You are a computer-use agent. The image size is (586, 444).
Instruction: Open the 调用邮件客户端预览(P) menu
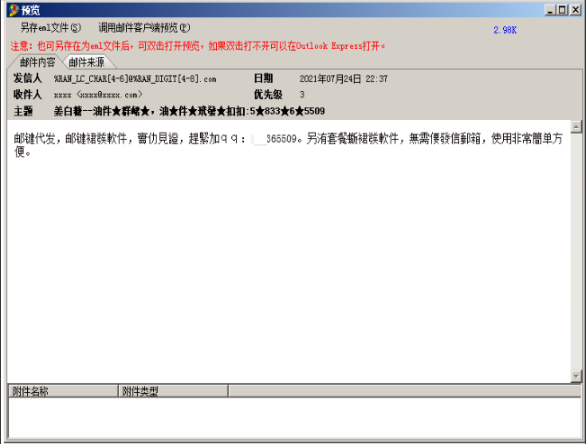point(144,28)
